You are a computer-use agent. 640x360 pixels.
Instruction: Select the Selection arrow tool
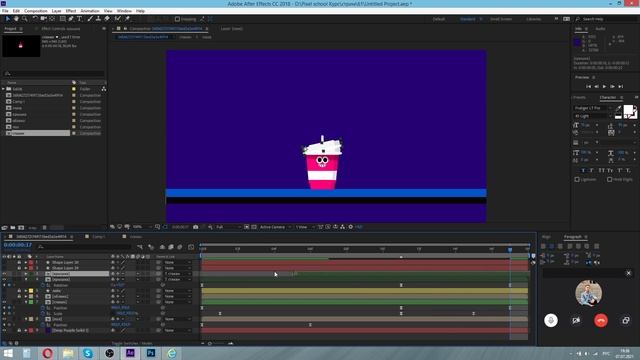tap(8, 19)
